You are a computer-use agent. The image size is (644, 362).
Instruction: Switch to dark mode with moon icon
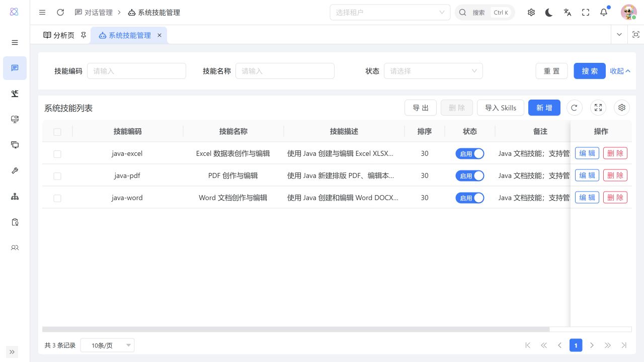(549, 13)
